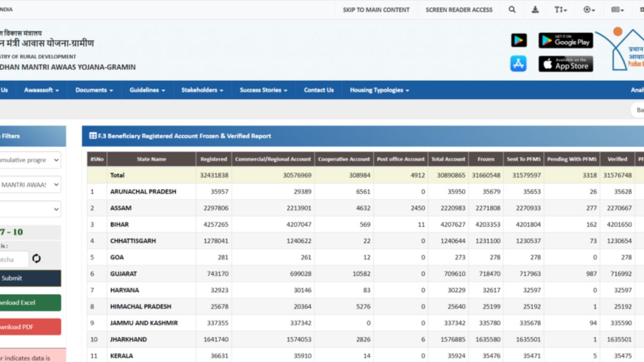The height and width of the screenshot is (362, 644).
Task: Open the Guidelines menu
Action: tap(147, 90)
